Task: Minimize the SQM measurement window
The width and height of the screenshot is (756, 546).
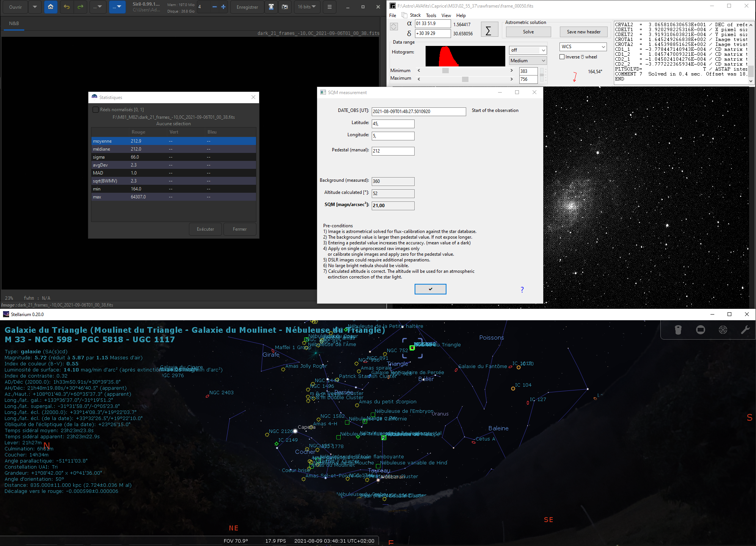Action: click(500, 92)
